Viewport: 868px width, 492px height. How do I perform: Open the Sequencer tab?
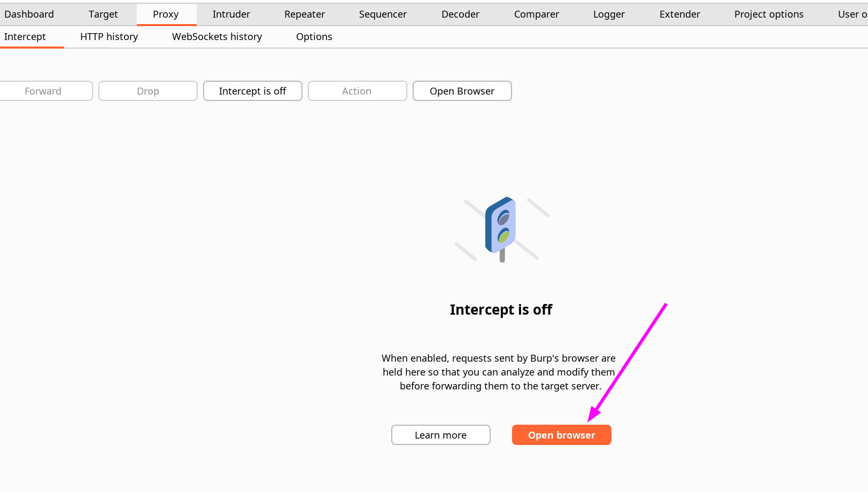click(383, 14)
